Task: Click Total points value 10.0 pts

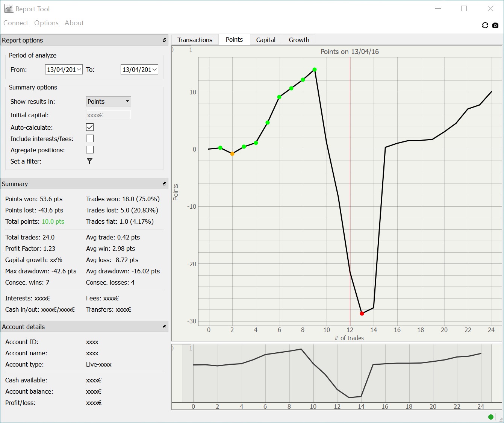Action: [x=53, y=221]
